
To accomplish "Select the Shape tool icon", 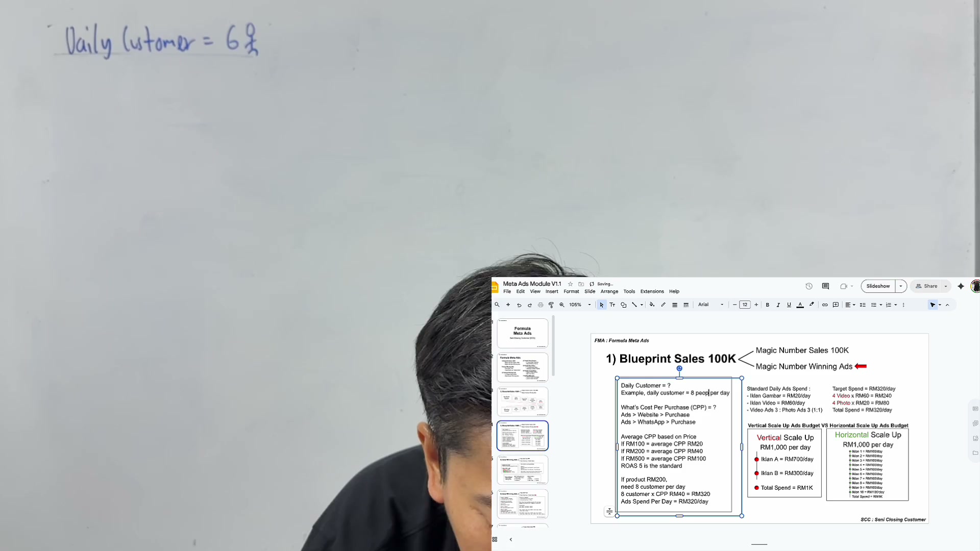I will click(623, 305).
